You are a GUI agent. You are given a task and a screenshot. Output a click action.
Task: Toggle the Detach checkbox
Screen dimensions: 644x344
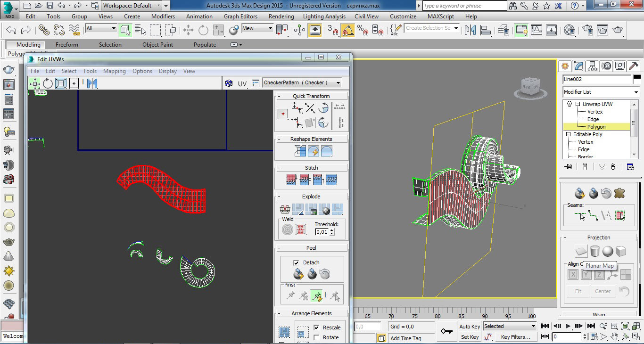click(296, 262)
